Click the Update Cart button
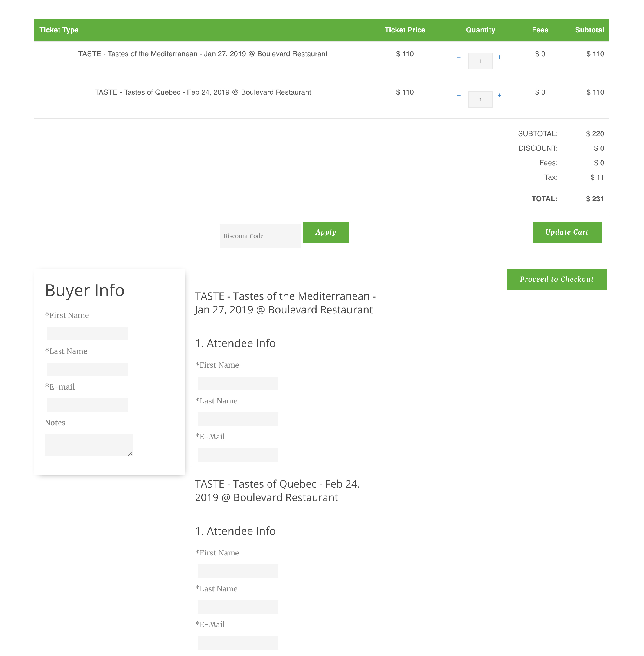Image resolution: width=644 pixels, height=656 pixels. point(567,232)
